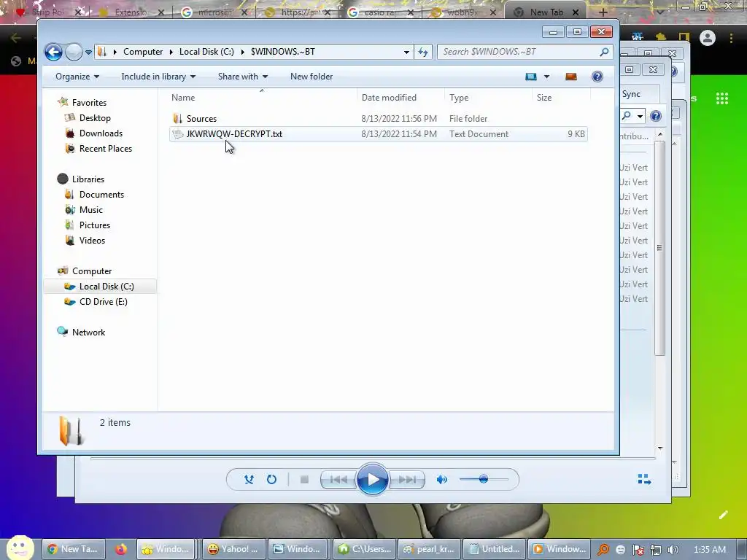This screenshot has height=560, width=747.
Task: Open Google apps grid icon
Action: point(721,98)
